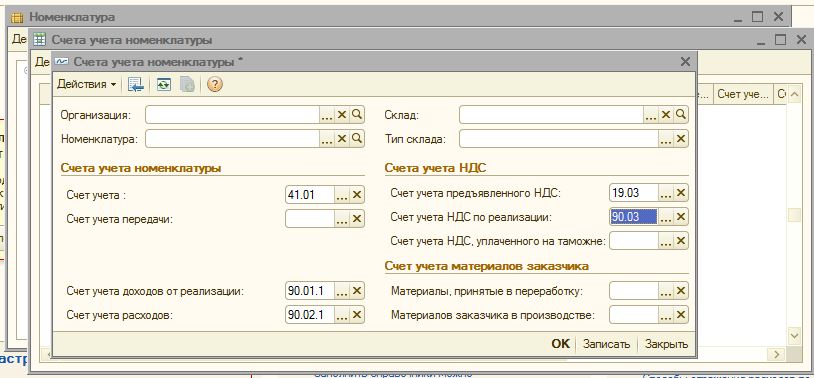
Task: Clear the Номенклатура field with its X
Action: [342, 139]
